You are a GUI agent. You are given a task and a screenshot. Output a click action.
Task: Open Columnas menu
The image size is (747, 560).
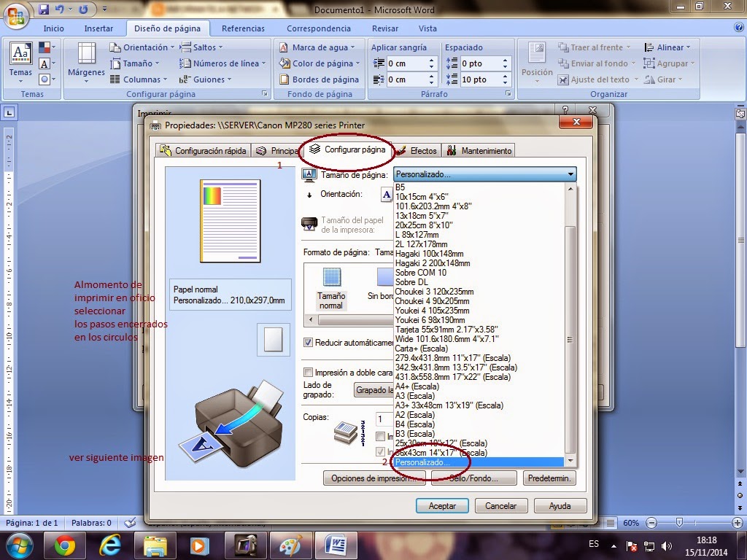(139, 79)
